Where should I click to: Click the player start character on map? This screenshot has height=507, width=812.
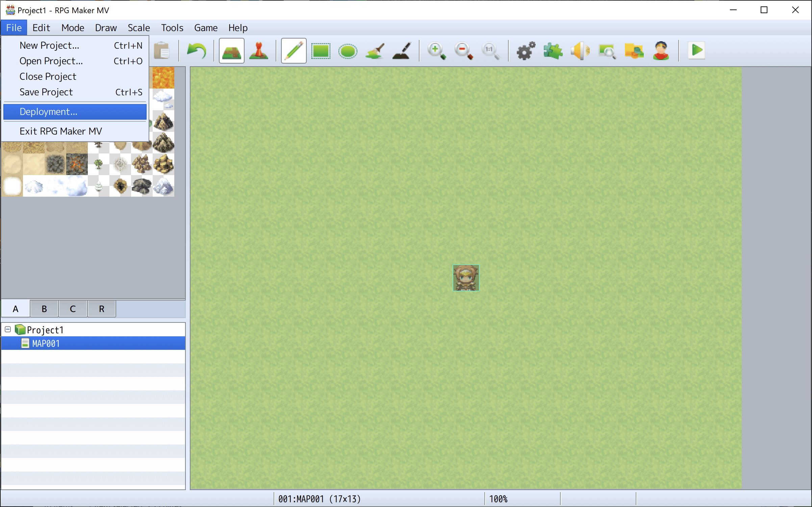point(466,278)
